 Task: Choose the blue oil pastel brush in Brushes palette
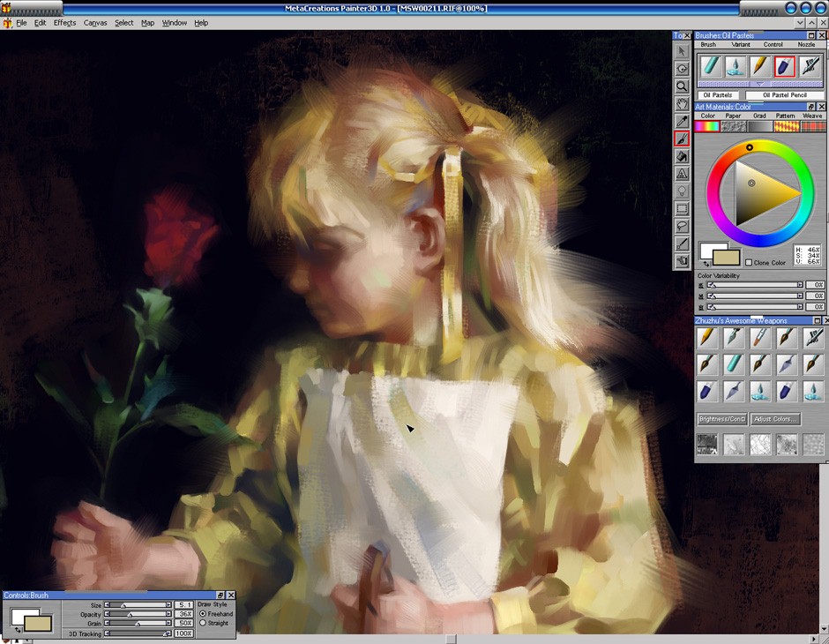(784, 66)
